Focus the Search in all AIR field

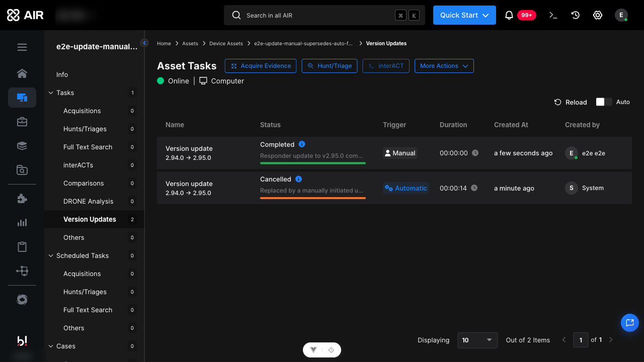point(325,15)
